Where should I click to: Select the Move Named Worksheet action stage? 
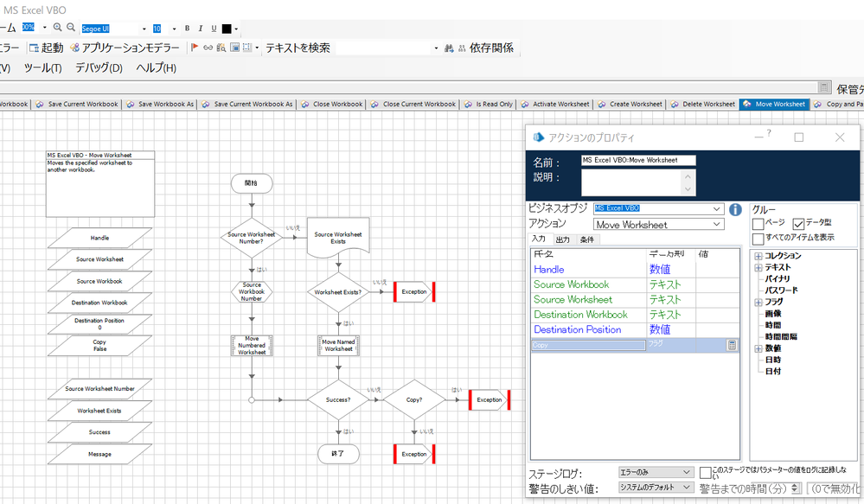pos(338,345)
